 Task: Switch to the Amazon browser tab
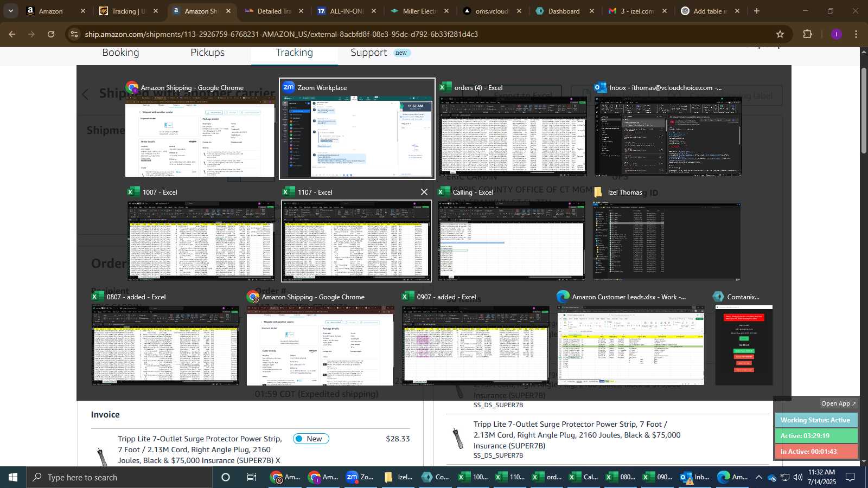[50, 11]
